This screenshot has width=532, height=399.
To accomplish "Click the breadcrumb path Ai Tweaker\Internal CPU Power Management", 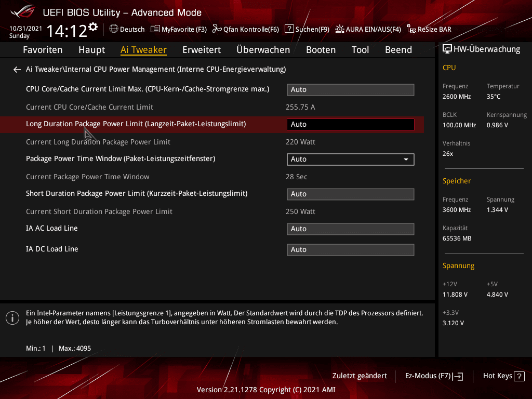I will click(x=156, y=69).
